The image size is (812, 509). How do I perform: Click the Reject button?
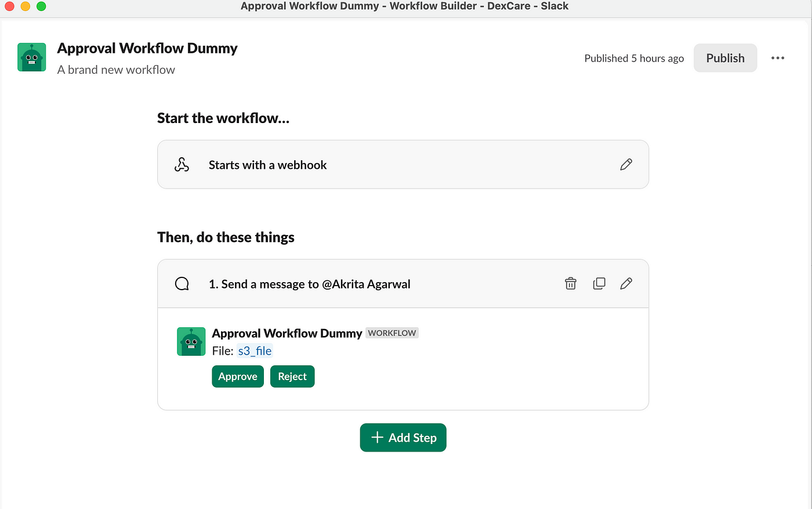[292, 376]
